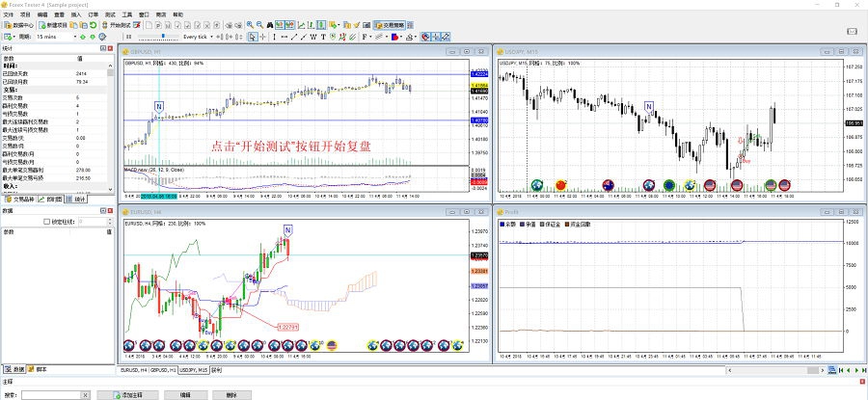Select the trend line drawing tool
868x400 pixels.
pyautogui.click(x=294, y=37)
